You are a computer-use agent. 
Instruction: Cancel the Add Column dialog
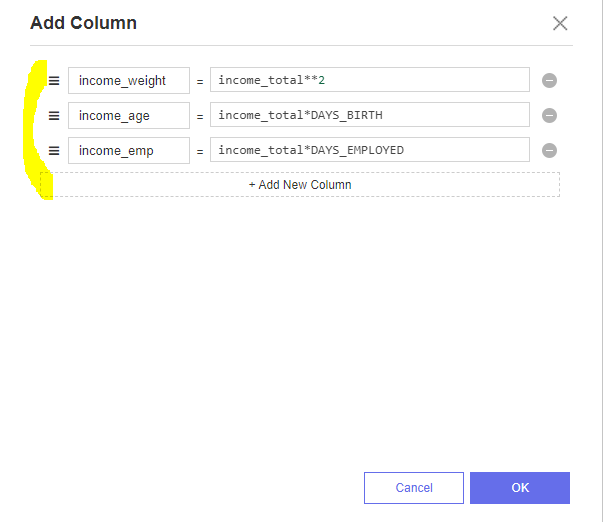(414, 488)
